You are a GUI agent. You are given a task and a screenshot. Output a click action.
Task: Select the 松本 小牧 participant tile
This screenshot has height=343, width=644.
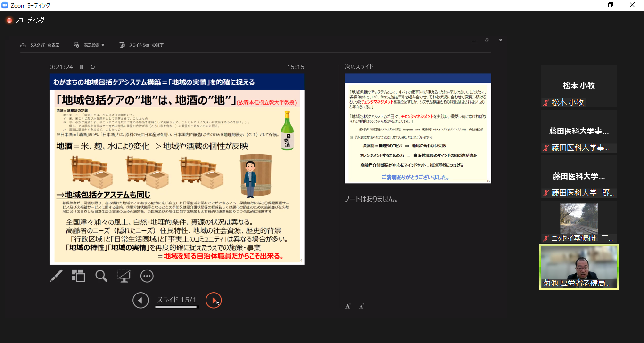tap(578, 86)
